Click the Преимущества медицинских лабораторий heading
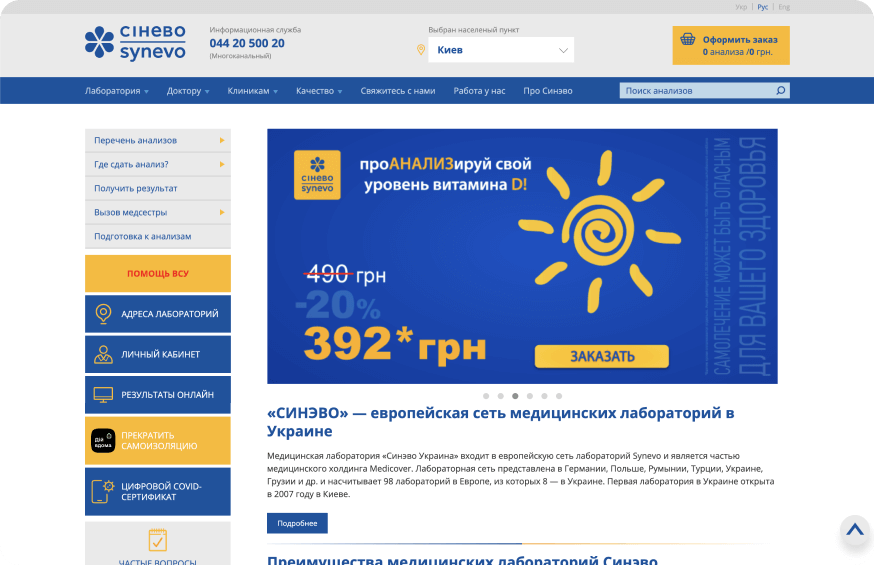Image resolution: width=874 pixels, height=565 pixels. coord(462,559)
